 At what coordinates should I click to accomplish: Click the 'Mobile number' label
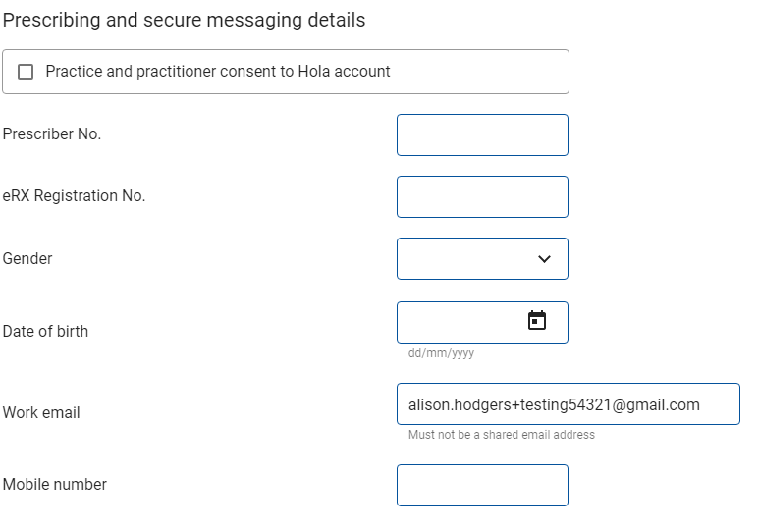pyautogui.click(x=55, y=484)
